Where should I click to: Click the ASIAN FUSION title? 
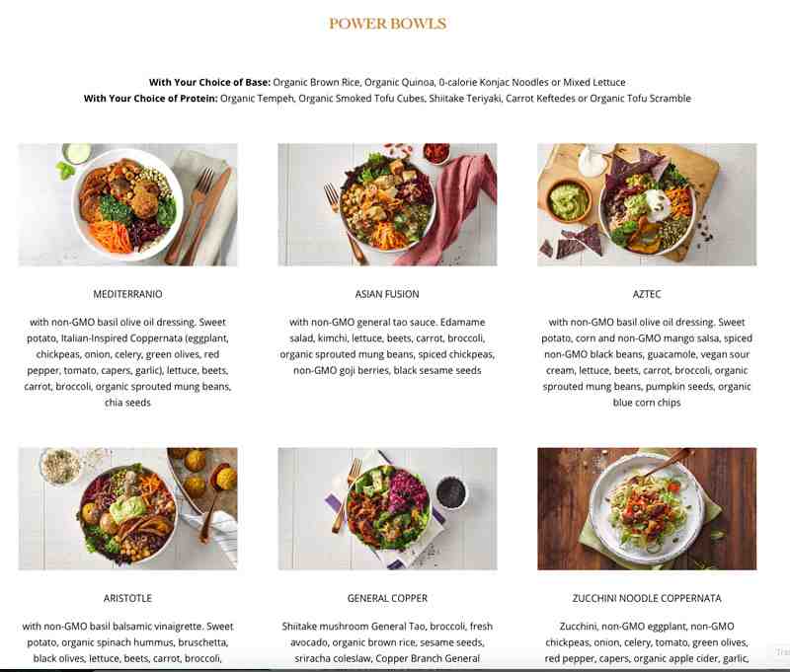click(387, 294)
